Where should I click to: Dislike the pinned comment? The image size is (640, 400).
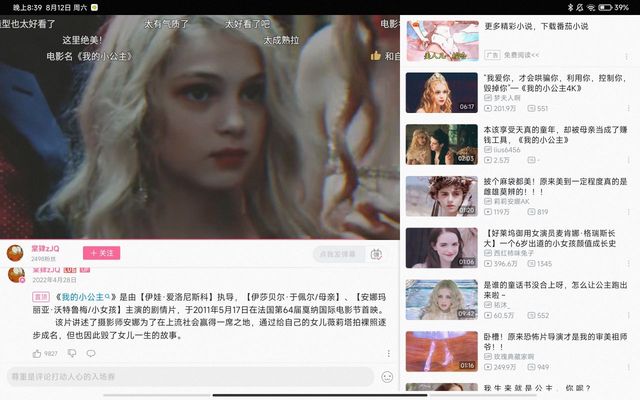point(72,353)
